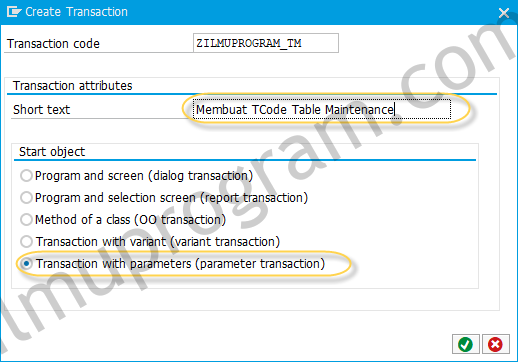Click the Transaction code label

pos(53,44)
